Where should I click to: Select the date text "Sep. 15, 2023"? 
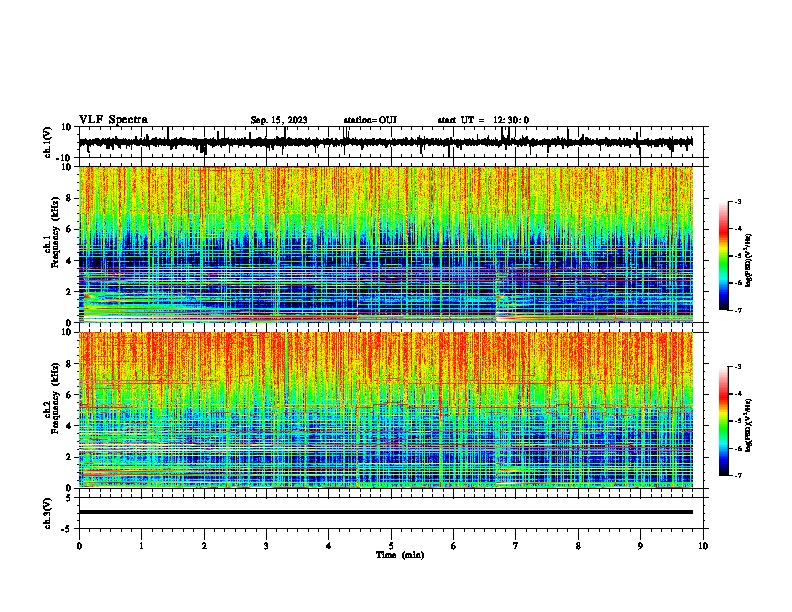[x=279, y=120]
